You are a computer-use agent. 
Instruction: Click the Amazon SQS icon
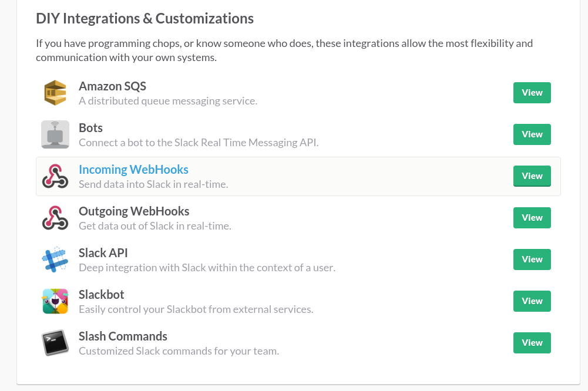55,93
